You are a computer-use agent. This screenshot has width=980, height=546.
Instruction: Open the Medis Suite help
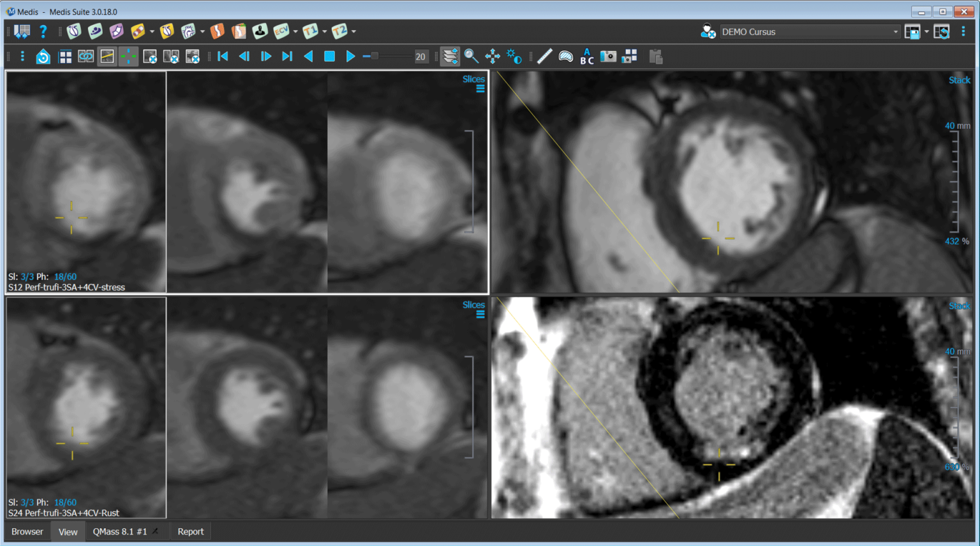43,31
